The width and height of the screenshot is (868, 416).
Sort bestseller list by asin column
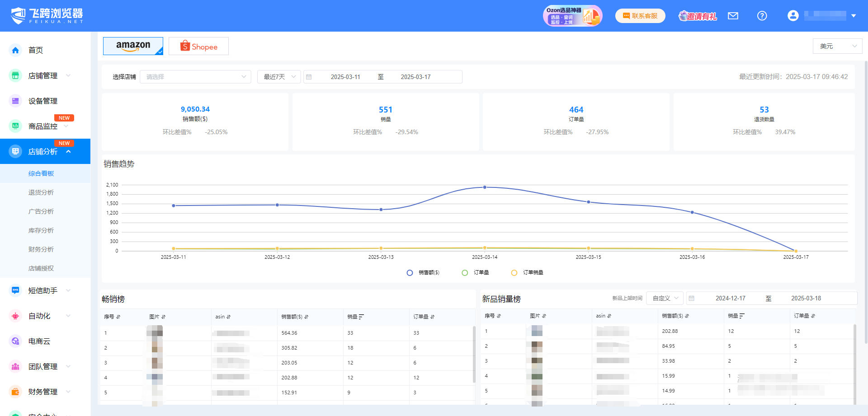click(228, 317)
